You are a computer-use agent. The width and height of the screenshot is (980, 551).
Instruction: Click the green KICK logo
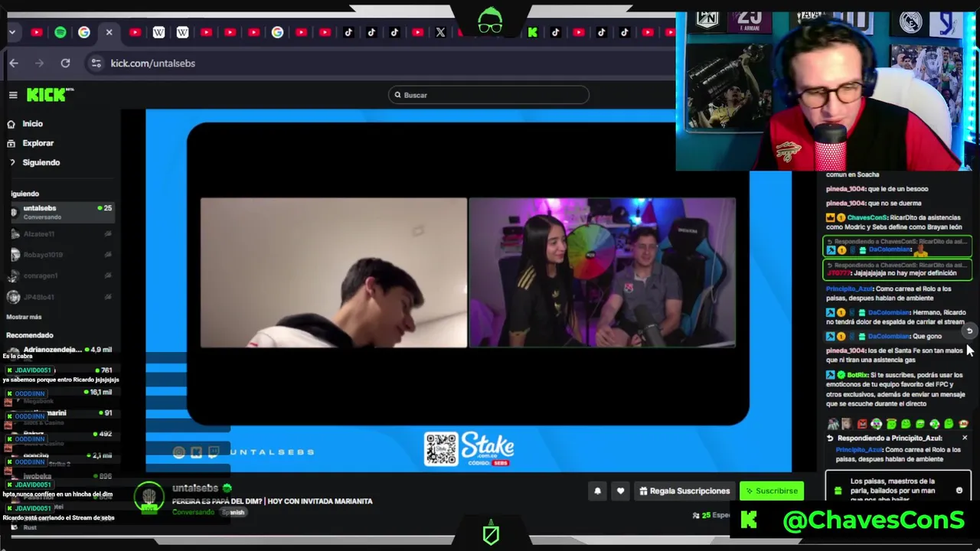pos(50,95)
